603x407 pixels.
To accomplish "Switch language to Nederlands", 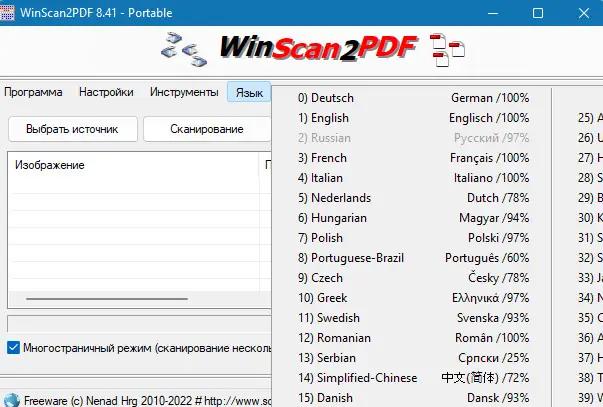I will (413, 198).
